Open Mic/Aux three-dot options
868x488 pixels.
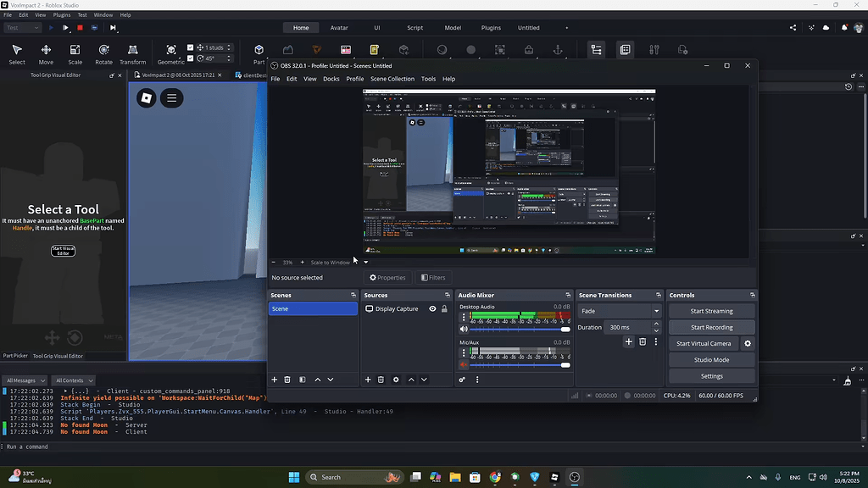[464, 353]
